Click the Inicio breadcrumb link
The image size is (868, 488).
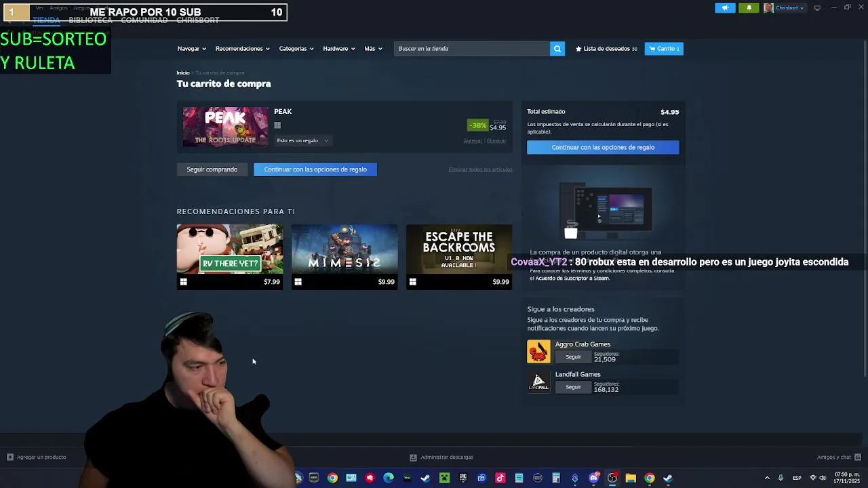coord(183,73)
